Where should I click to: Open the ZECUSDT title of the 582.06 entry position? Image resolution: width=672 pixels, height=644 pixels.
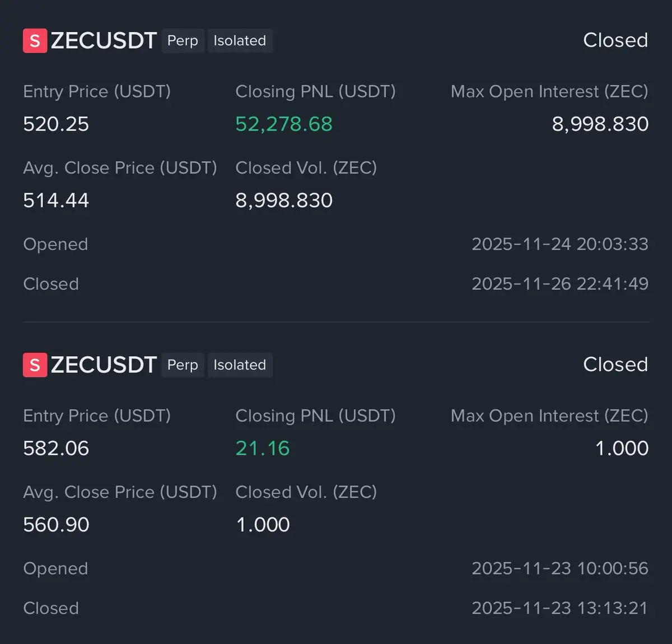coord(104,365)
